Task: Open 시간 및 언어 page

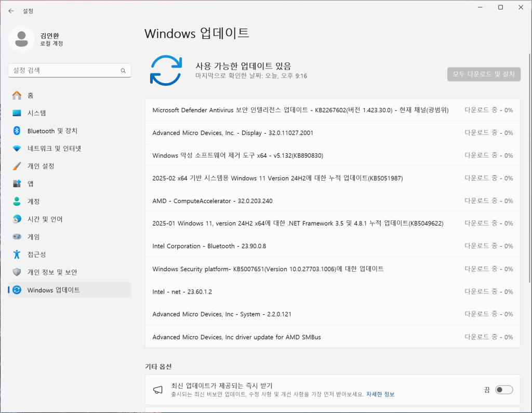Action: coord(70,219)
